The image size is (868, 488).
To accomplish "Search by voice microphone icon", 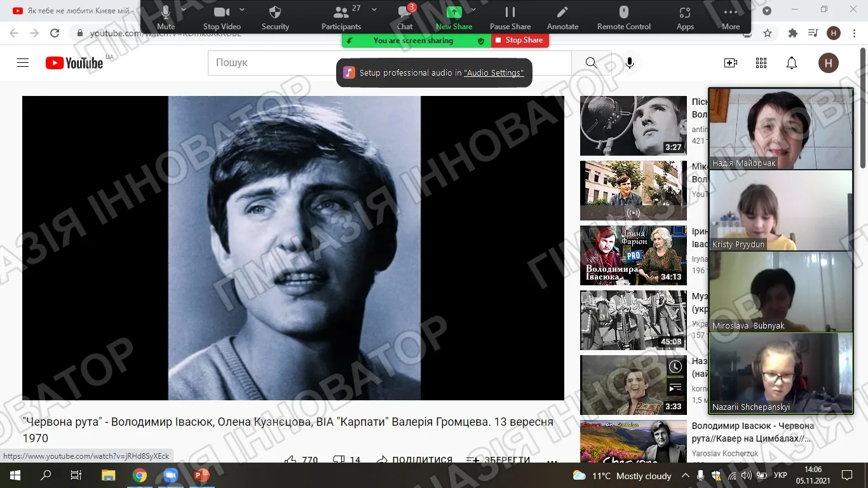I will (x=630, y=63).
